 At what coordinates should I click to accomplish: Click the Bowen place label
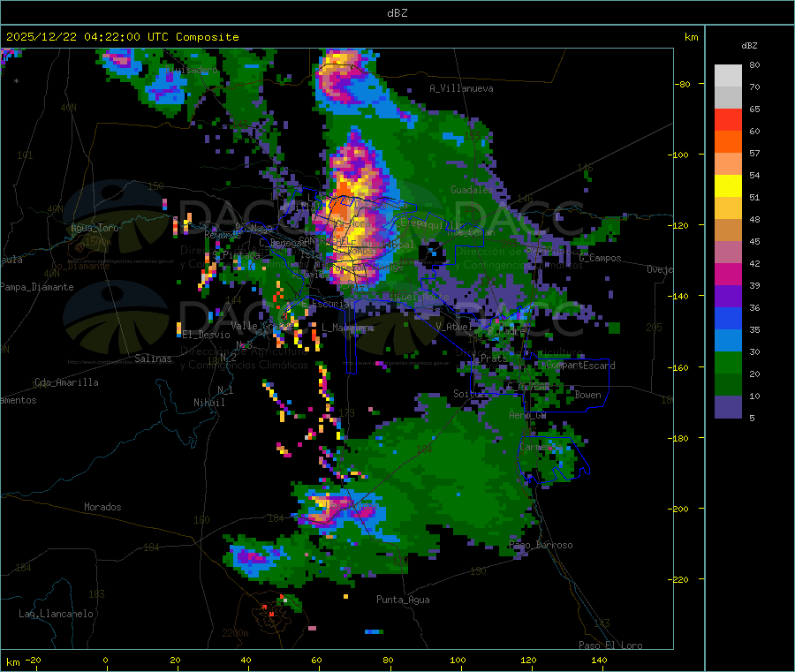(587, 395)
